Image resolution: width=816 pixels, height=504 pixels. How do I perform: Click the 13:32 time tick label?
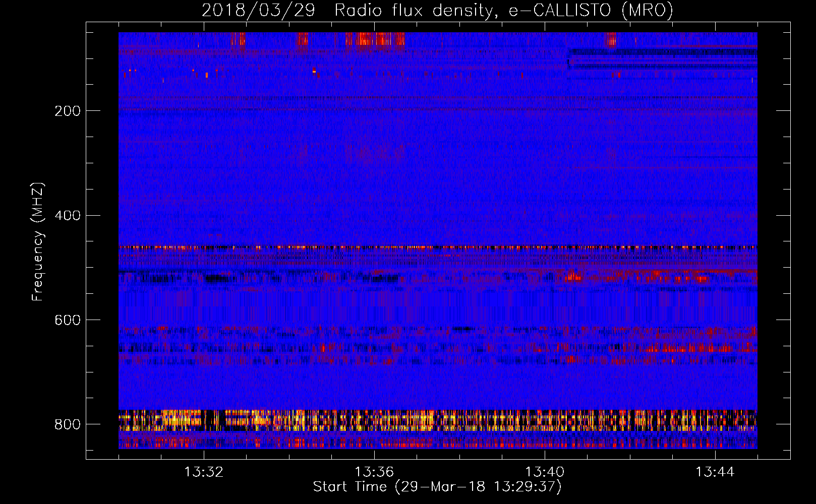204,472
